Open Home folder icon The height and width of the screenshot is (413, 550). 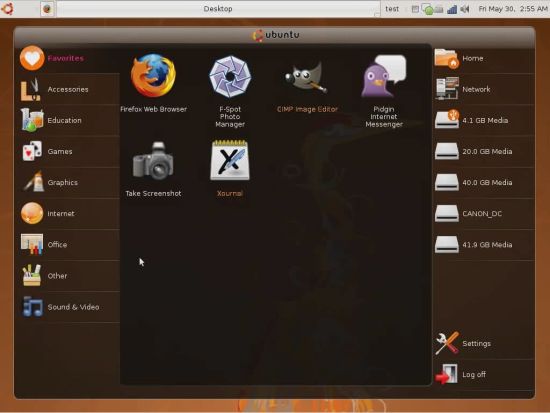tap(447, 58)
